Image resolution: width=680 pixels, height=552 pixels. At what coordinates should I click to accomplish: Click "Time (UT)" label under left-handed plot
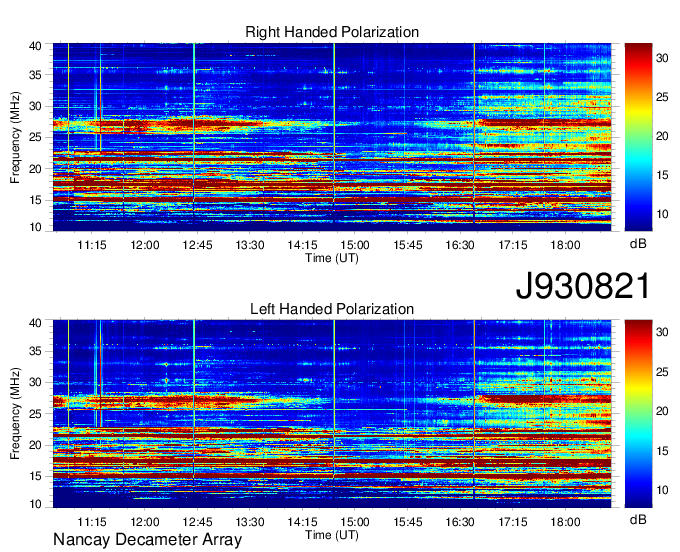click(332, 535)
